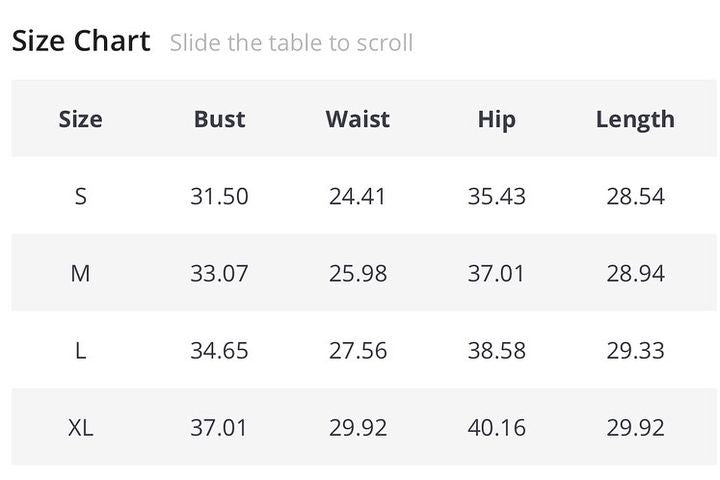Click the Hip column header
Image resolution: width=720 pixels, height=480 pixels.
496,119
